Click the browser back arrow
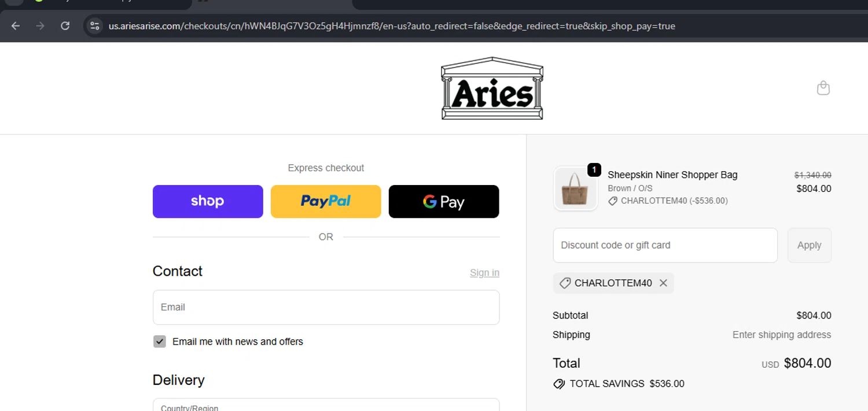 click(16, 26)
